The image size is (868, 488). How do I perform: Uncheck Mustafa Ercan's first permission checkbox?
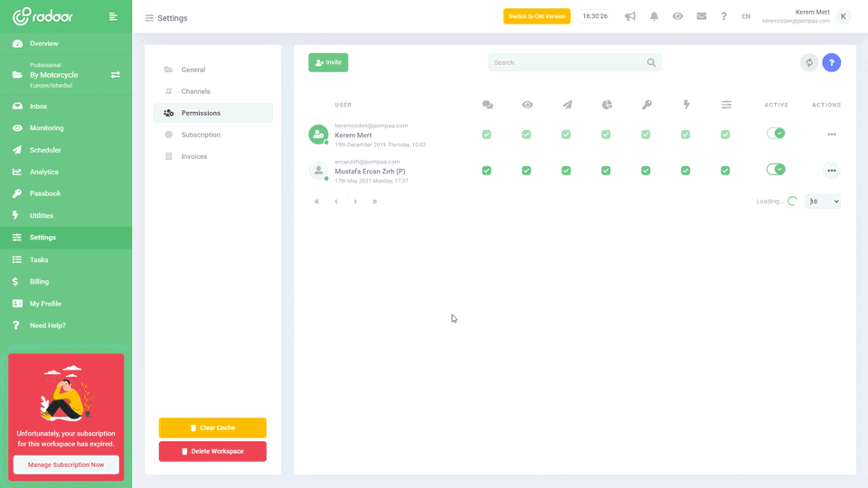click(x=486, y=170)
